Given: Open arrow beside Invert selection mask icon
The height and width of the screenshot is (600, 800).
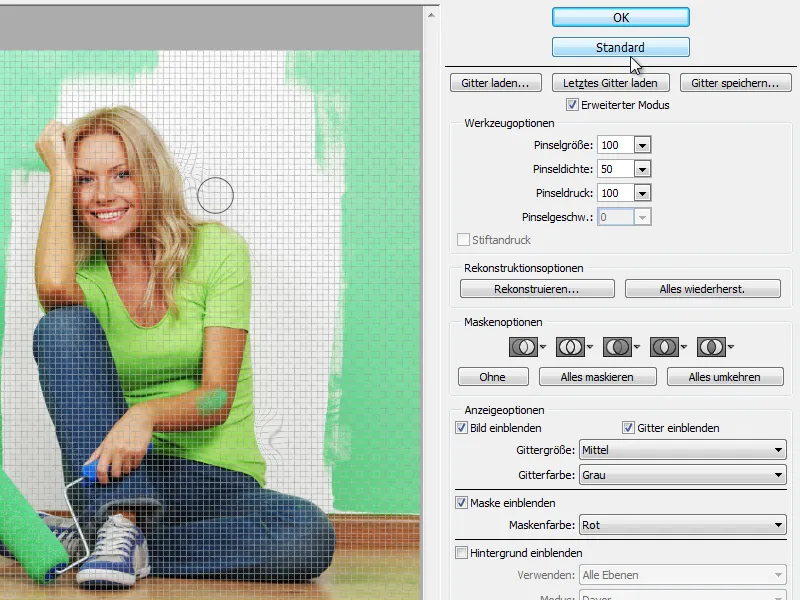Looking at the screenshot, I should 731,347.
